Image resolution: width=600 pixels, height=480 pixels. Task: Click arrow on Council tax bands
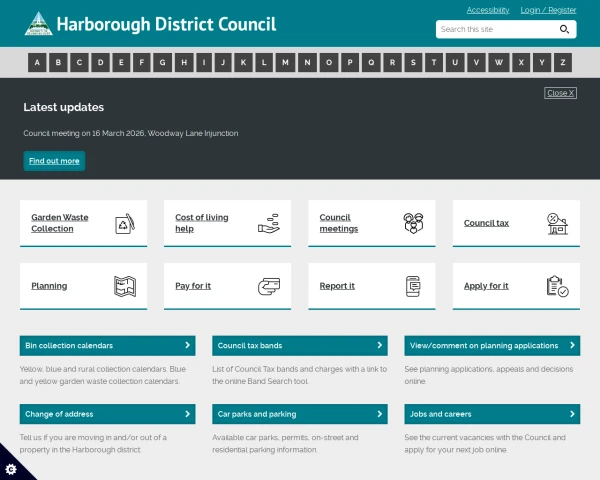380,345
